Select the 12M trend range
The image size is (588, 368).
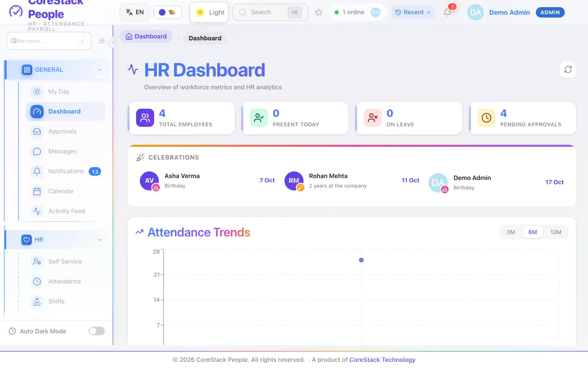coord(556,232)
